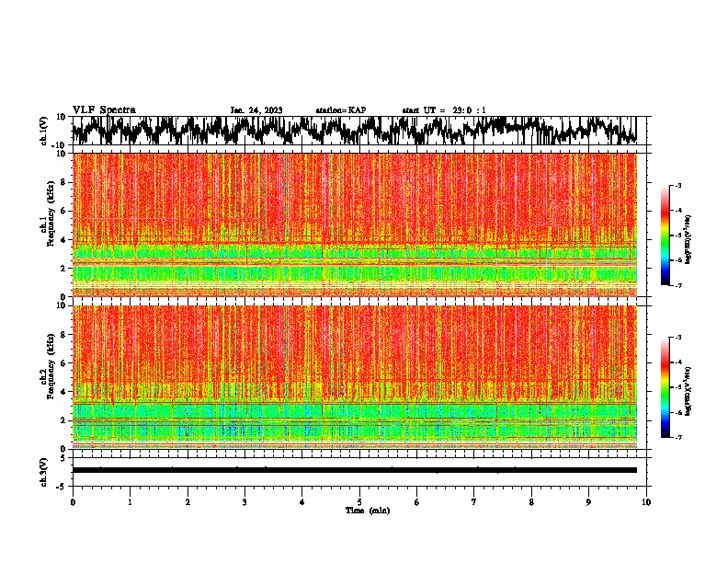Click time axis tick label "5"

[x=359, y=502]
